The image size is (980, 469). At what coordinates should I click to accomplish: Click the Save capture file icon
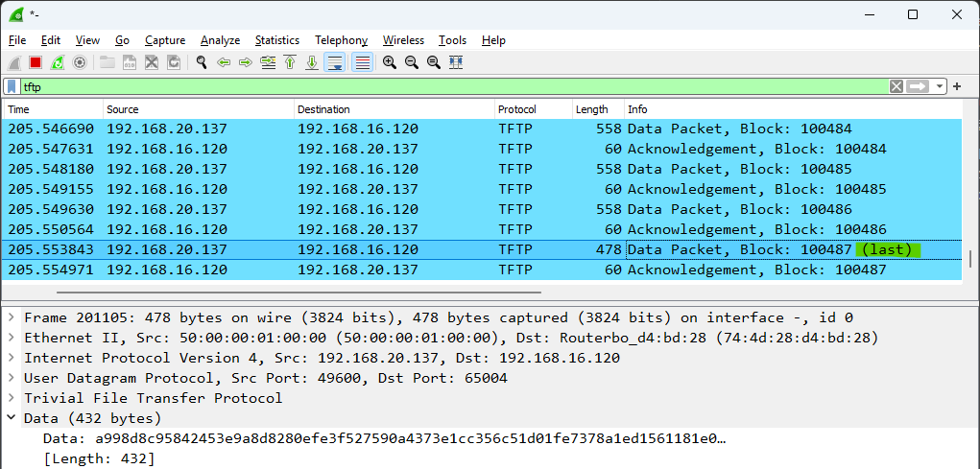coord(130,62)
